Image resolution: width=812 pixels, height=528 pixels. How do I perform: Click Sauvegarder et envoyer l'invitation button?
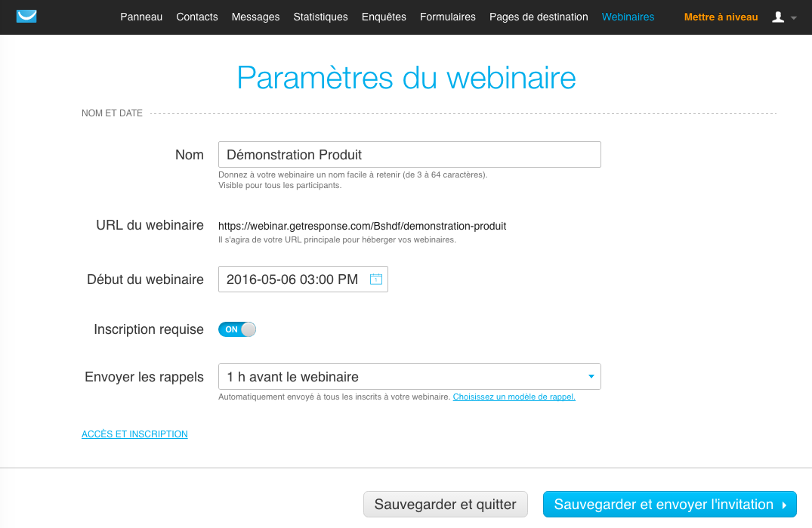click(x=669, y=504)
